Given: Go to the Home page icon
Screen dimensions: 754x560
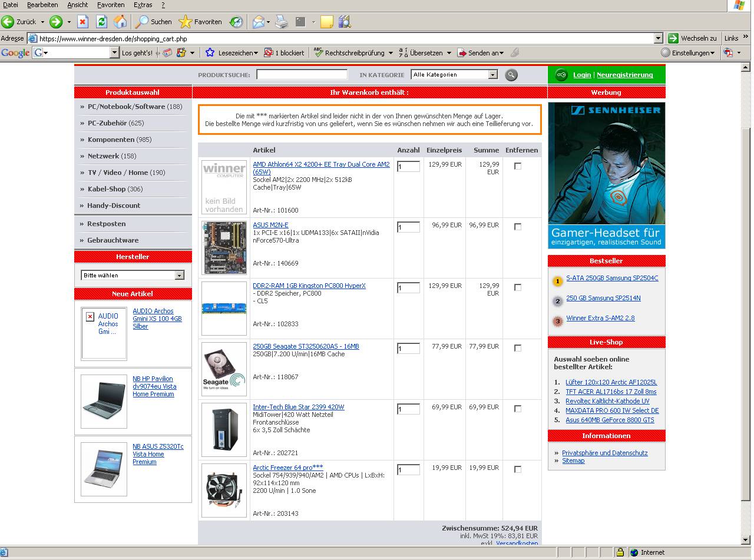Looking at the screenshot, I should [x=120, y=22].
